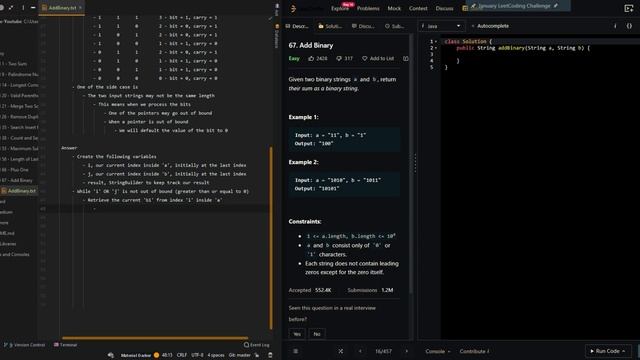640x360 pixels.
Task: Click the Run Code button
Action: pyautogui.click(x=608, y=351)
